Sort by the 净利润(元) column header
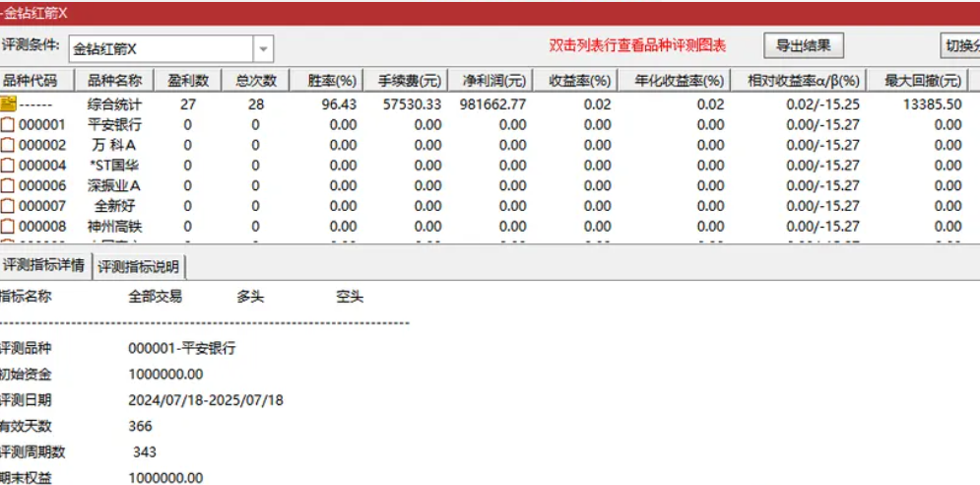Image resolution: width=980 pixels, height=485 pixels. pos(490,80)
